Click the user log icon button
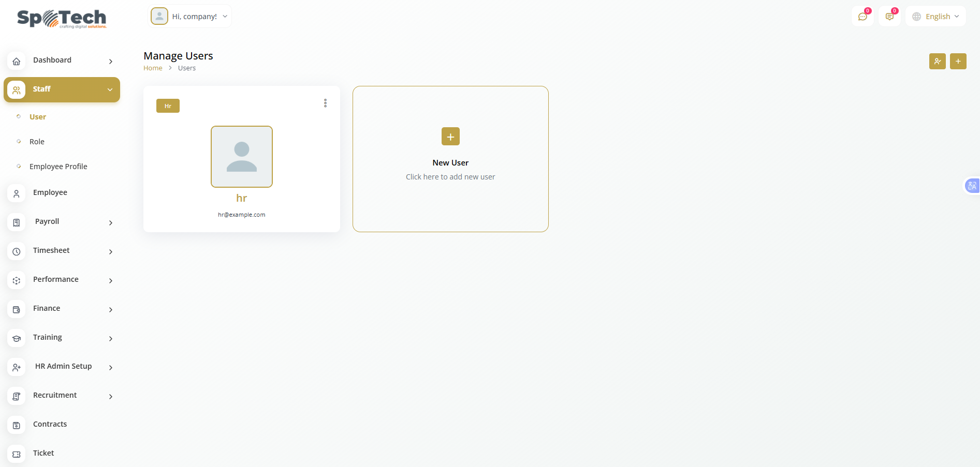980x467 pixels. [x=937, y=61]
